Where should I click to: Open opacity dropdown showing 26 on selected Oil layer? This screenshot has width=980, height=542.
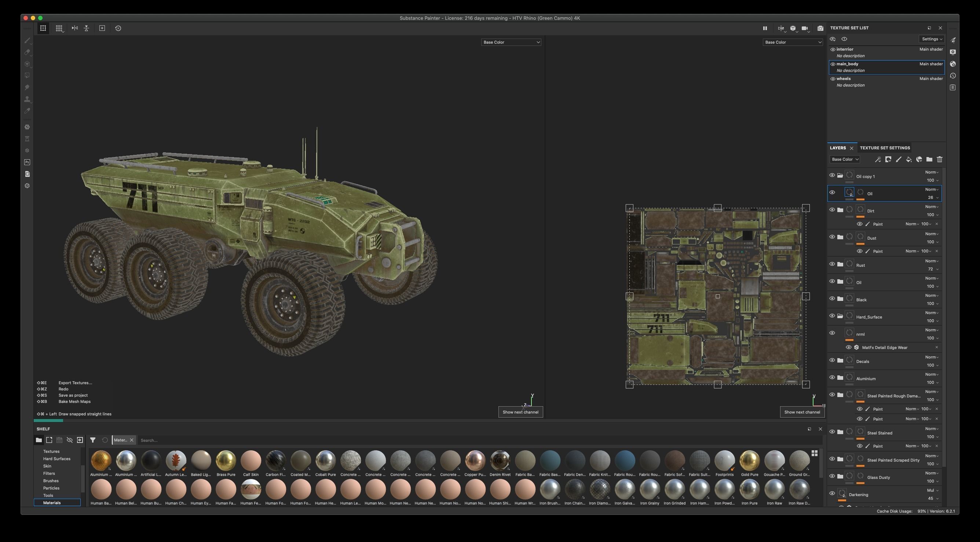933,197
